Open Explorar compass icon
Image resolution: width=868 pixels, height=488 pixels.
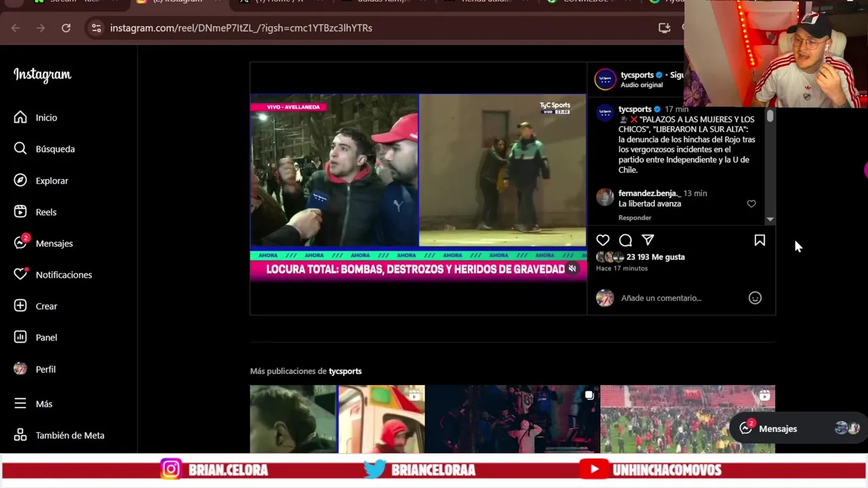click(x=20, y=180)
